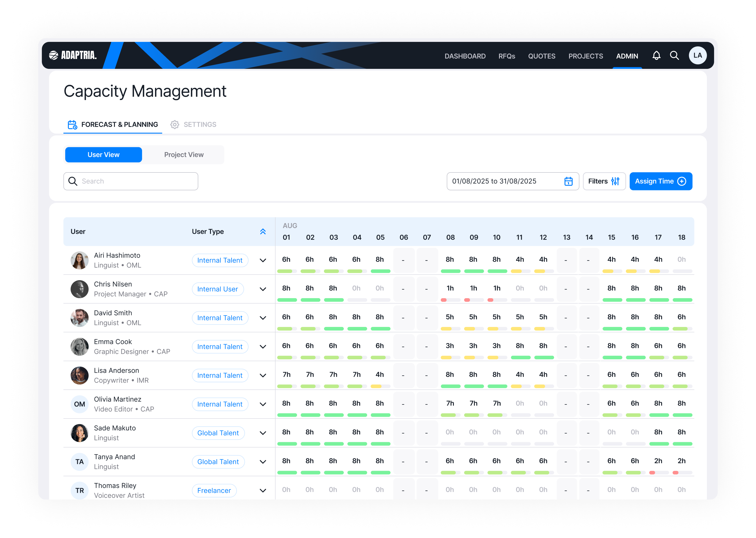Click Olivia Martinez's Internal Talent badge
Image resolution: width=756 pixels, height=538 pixels.
coord(220,404)
